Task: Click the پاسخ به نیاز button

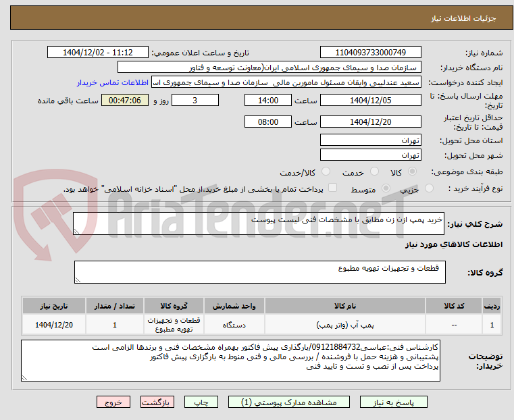Action: 393,402
